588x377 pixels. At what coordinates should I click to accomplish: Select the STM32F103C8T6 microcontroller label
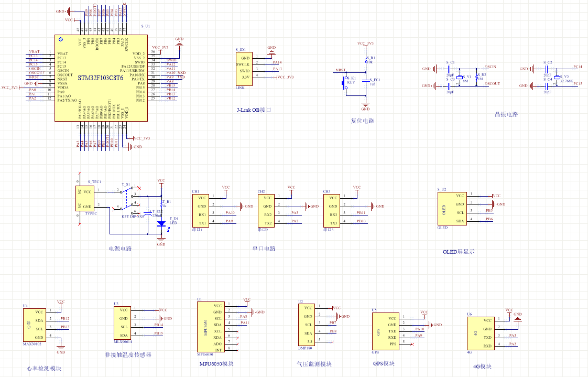click(x=100, y=78)
